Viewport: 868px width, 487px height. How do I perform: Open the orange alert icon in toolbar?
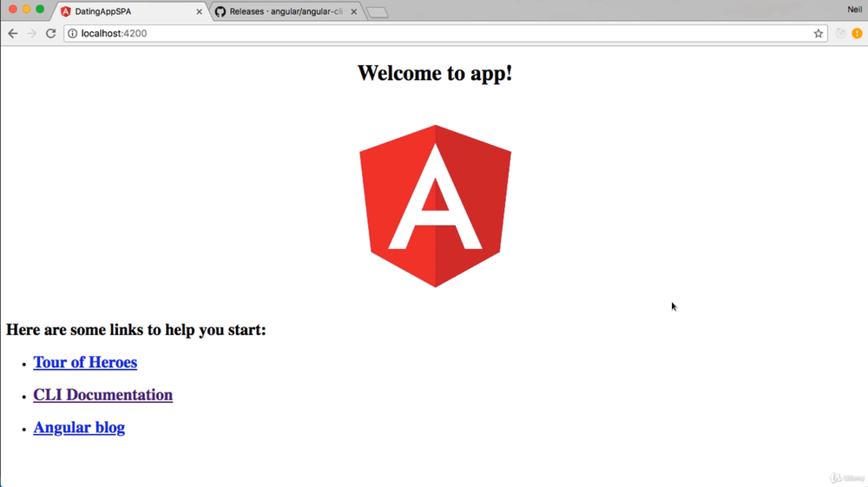(857, 33)
